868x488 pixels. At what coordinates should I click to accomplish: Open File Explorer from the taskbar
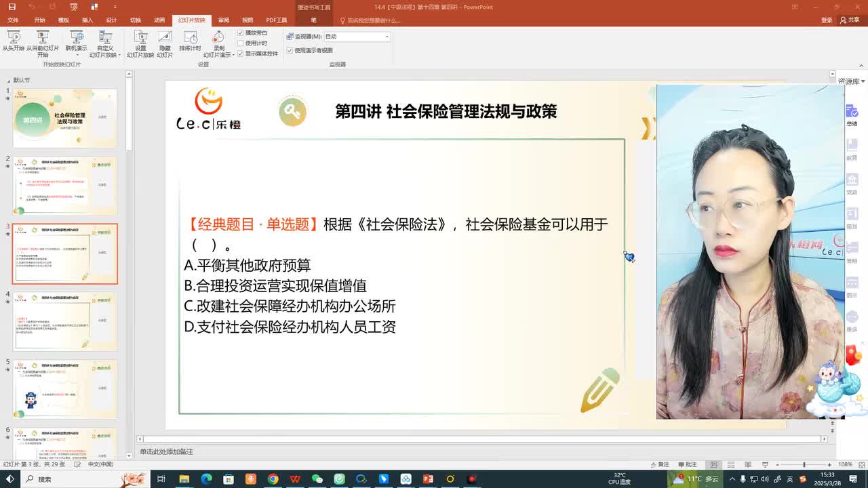click(184, 479)
